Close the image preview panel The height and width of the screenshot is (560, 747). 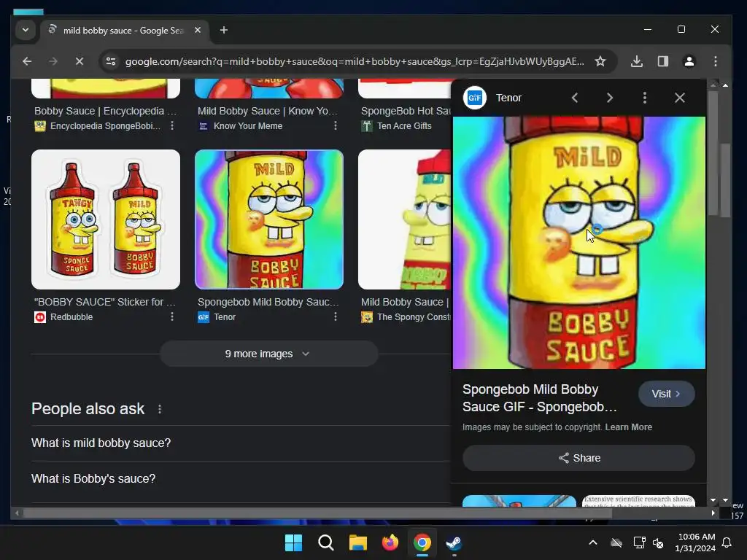coord(680,98)
